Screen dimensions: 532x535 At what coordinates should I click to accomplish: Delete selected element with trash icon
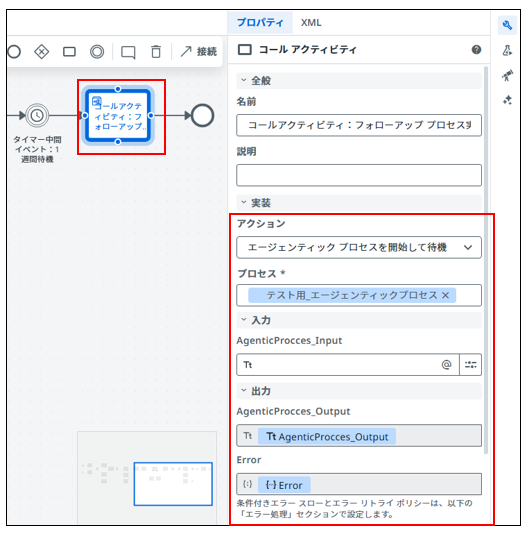pos(156,52)
